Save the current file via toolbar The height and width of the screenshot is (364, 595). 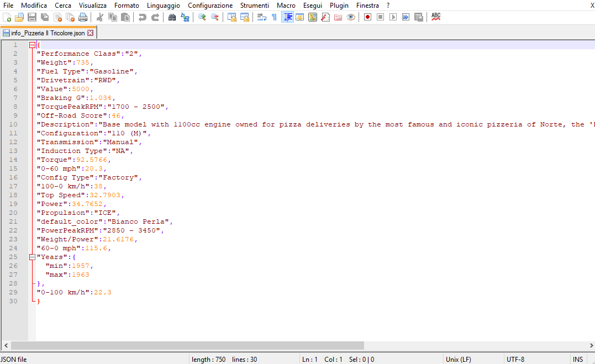(32, 17)
